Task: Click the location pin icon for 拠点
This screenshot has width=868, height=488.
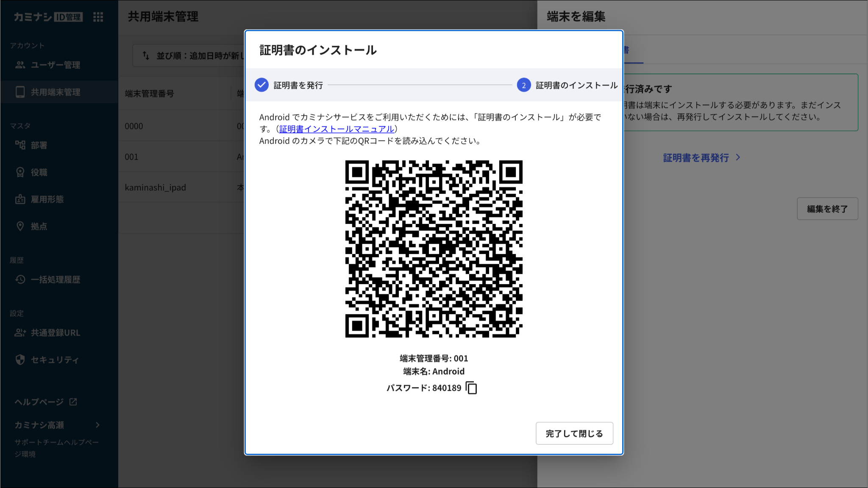Action: coord(20,226)
